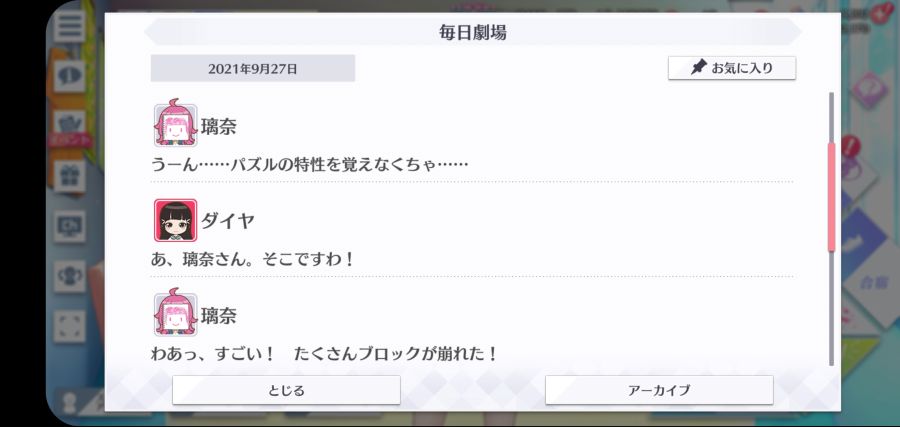Open the アーカイブ archive list

pyautogui.click(x=659, y=390)
